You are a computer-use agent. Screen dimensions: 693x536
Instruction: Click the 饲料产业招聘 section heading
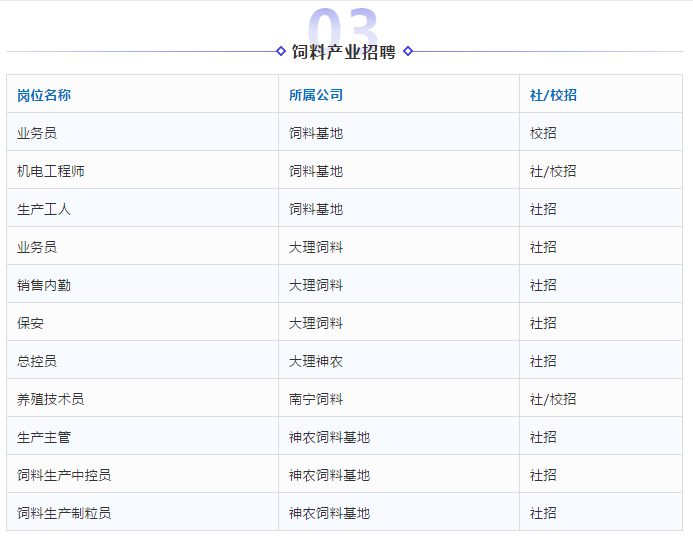tap(344, 52)
